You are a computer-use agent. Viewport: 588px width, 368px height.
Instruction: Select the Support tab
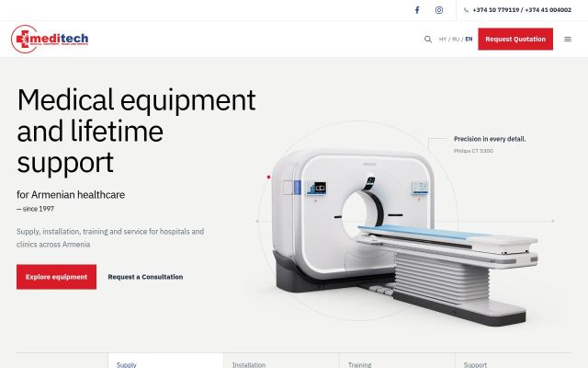pyautogui.click(x=514, y=362)
